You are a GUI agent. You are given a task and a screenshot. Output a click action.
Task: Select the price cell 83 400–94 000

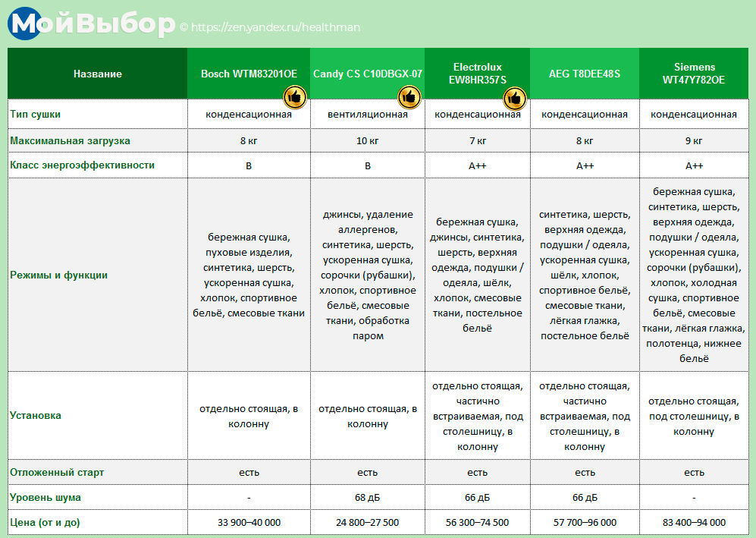(694, 523)
